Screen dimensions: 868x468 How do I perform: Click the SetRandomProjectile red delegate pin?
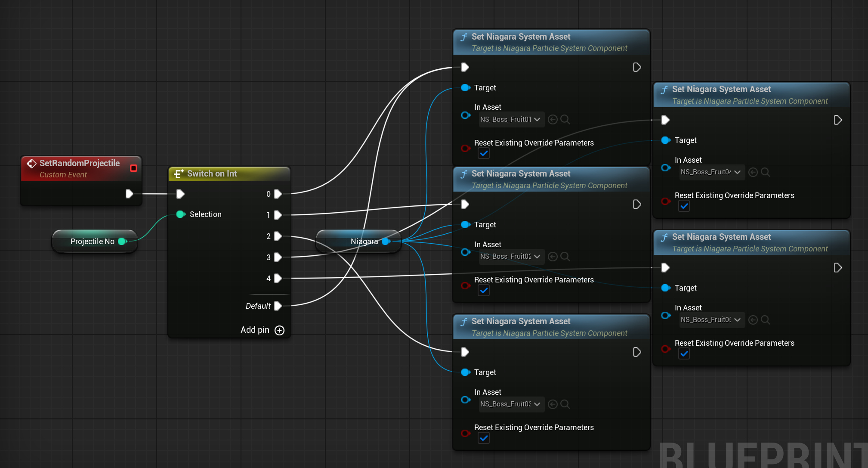(133, 168)
